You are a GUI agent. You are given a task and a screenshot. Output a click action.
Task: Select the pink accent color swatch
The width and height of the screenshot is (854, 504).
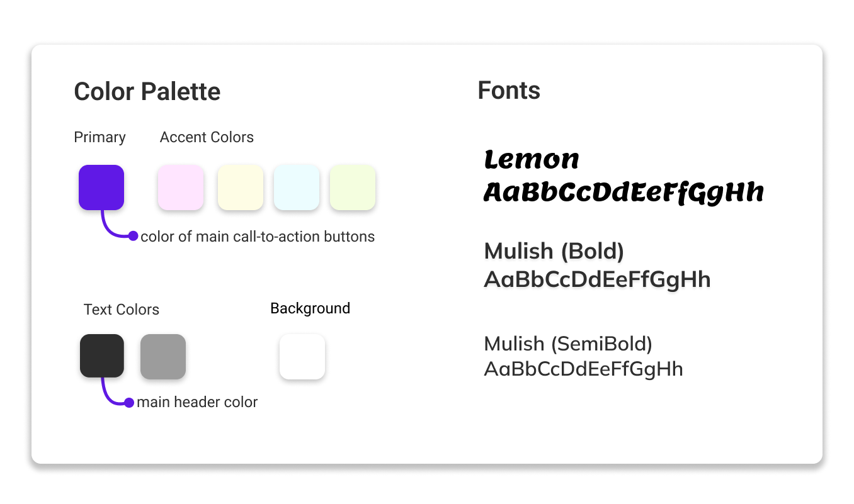pyautogui.click(x=181, y=188)
